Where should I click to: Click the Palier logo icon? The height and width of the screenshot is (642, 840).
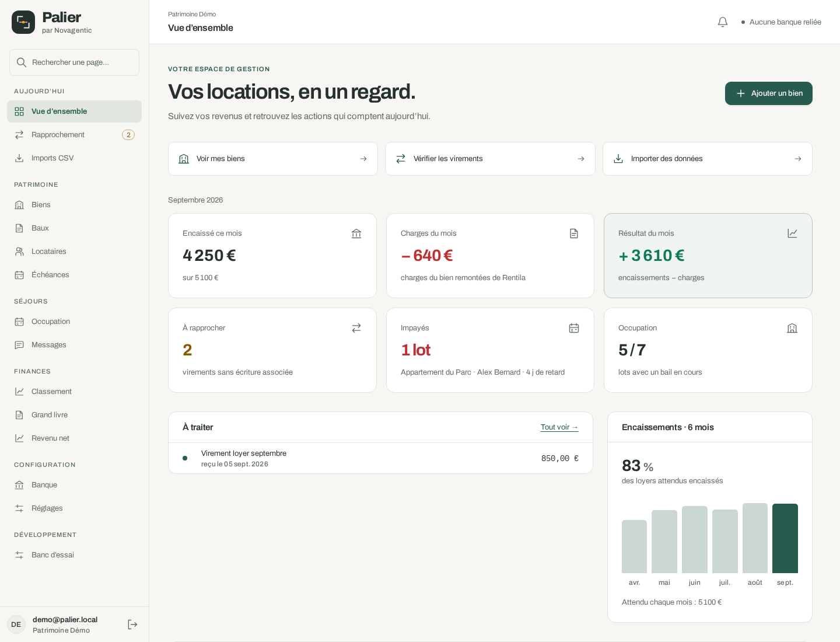(23, 22)
